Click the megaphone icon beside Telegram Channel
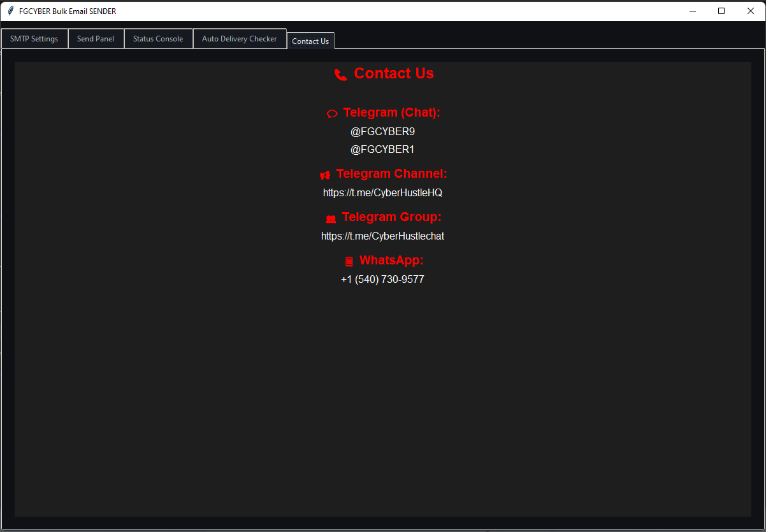This screenshot has width=766, height=532. click(x=325, y=175)
